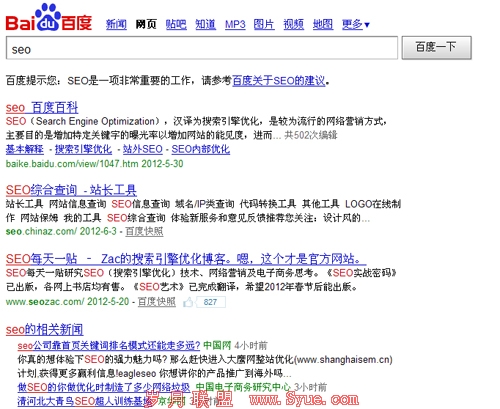Open the 地图 maps tab
The image size is (500, 409).
(323, 24)
